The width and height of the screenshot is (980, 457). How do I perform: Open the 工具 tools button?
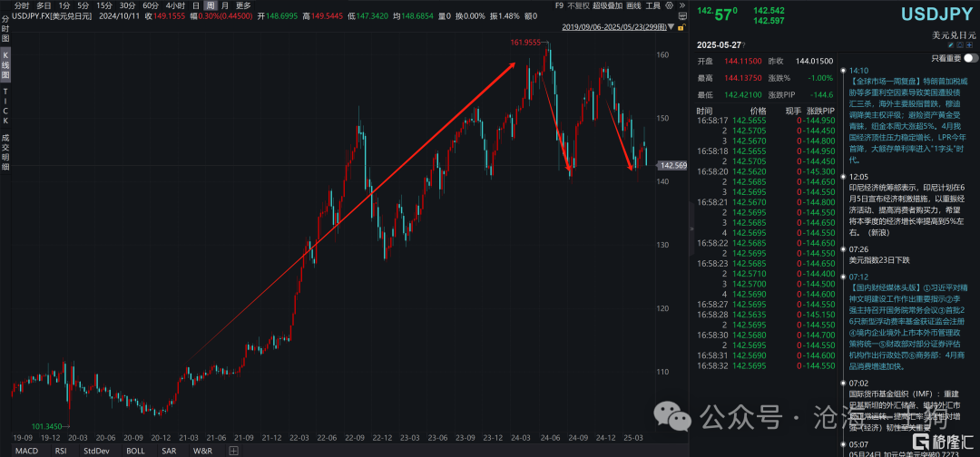pyautogui.click(x=653, y=5)
